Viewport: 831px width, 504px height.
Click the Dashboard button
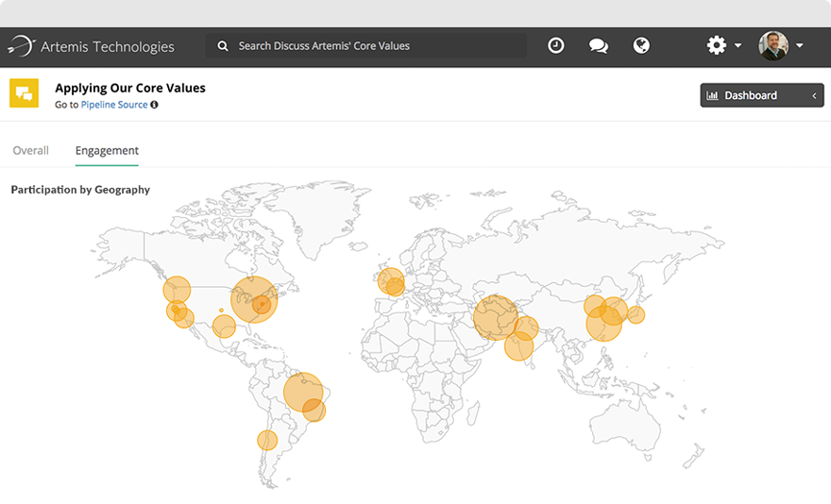click(x=761, y=95)
